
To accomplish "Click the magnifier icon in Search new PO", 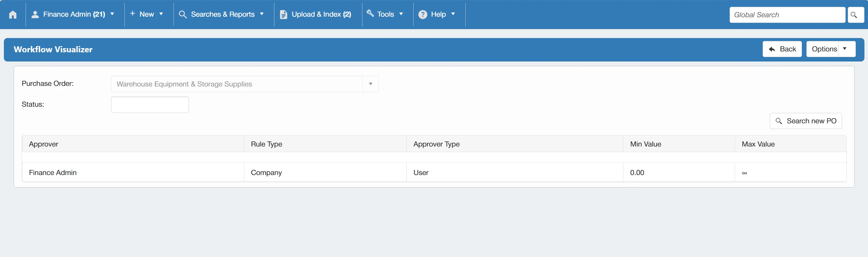I will click(778, 121).
